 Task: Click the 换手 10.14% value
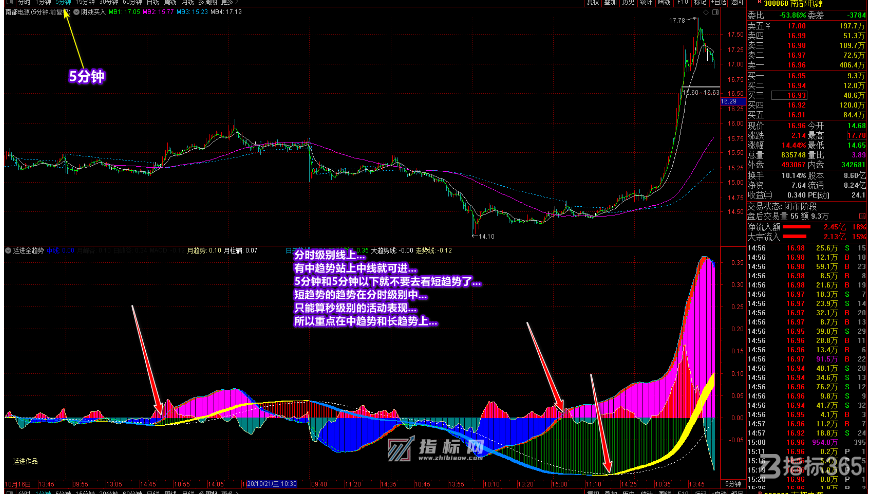pyautogui.click(x=792, y=175)
